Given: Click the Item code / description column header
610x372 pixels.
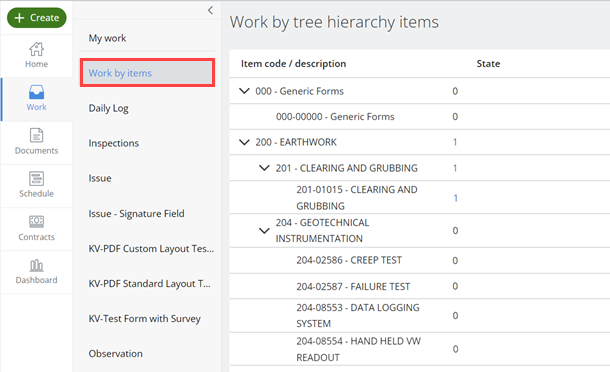Looking at the screenshot, I should pyautogui.click(x=293, y=63).
